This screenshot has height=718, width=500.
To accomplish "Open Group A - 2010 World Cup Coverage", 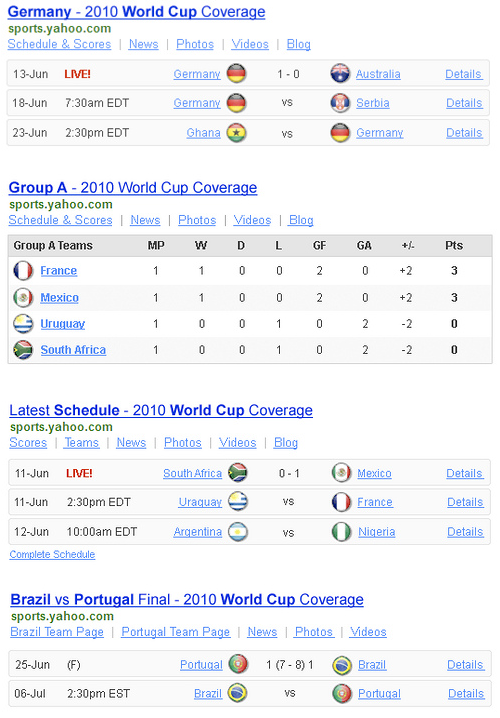I will tap(133, 187).
